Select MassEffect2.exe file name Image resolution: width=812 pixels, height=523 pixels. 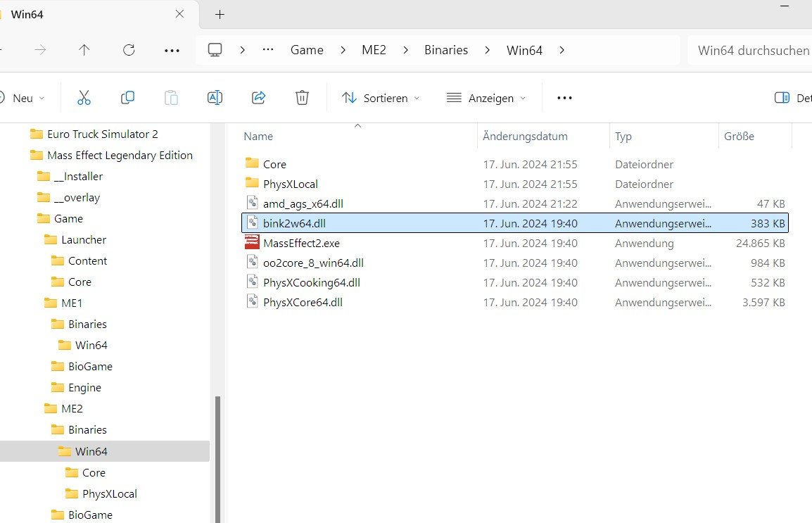301,243
